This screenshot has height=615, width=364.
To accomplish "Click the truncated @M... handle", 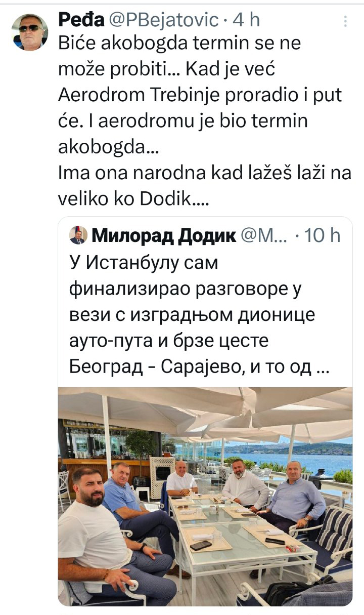I will 263,236.
